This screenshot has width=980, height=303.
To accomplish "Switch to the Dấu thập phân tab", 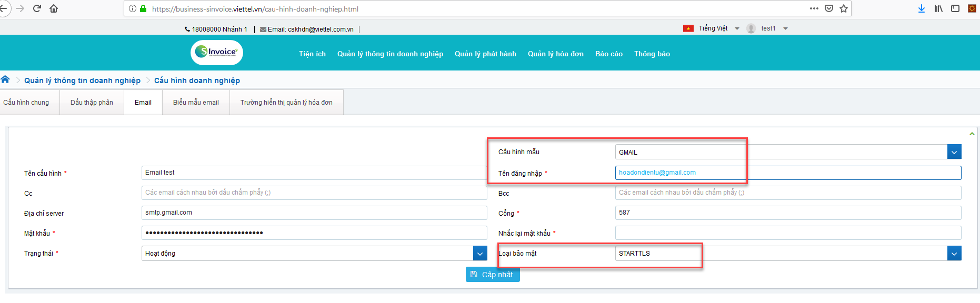I will [x=92, y=102].
